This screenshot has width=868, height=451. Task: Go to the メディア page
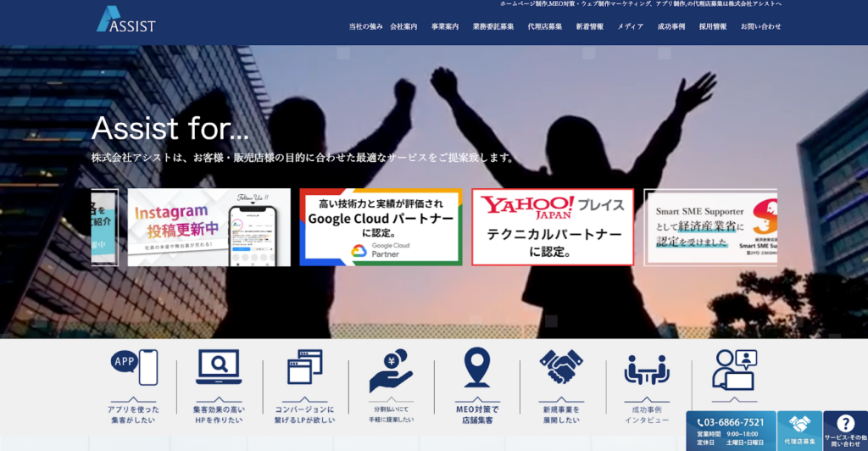(x=631, y=26)
